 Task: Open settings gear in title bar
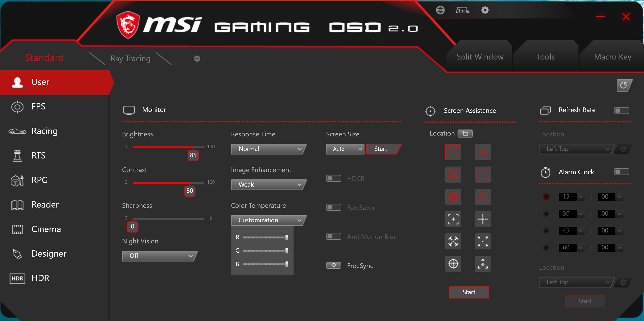point(485,10)
